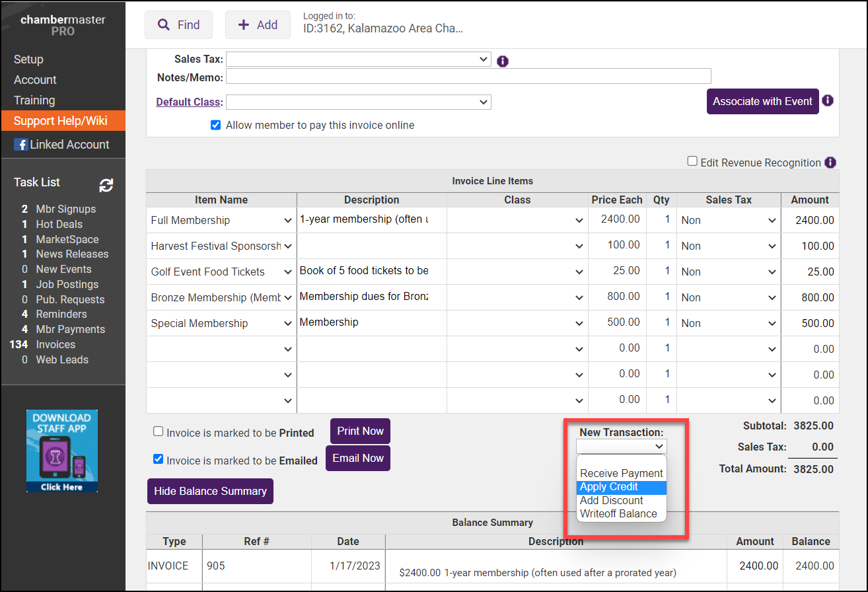Open the Download Staff App banner

(62, 451)
